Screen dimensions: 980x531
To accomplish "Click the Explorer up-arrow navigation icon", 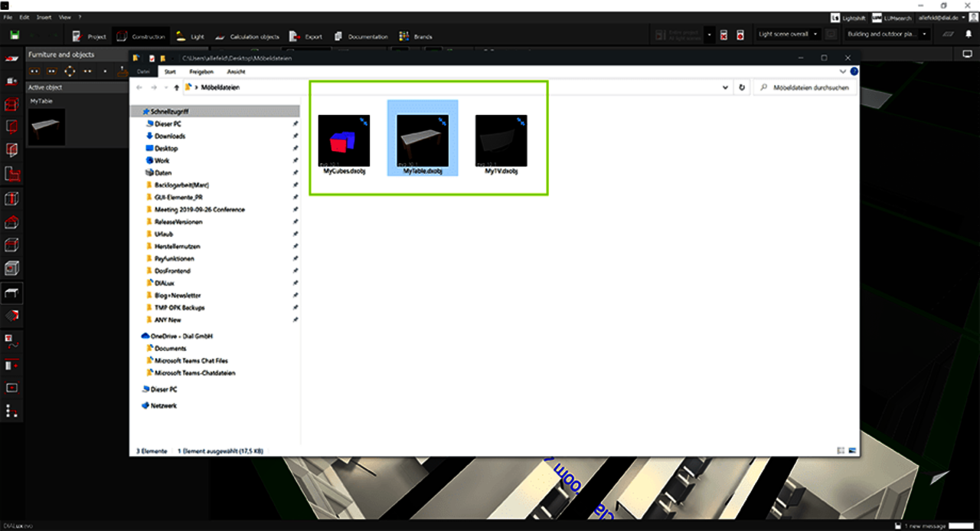I will point(176,88).
